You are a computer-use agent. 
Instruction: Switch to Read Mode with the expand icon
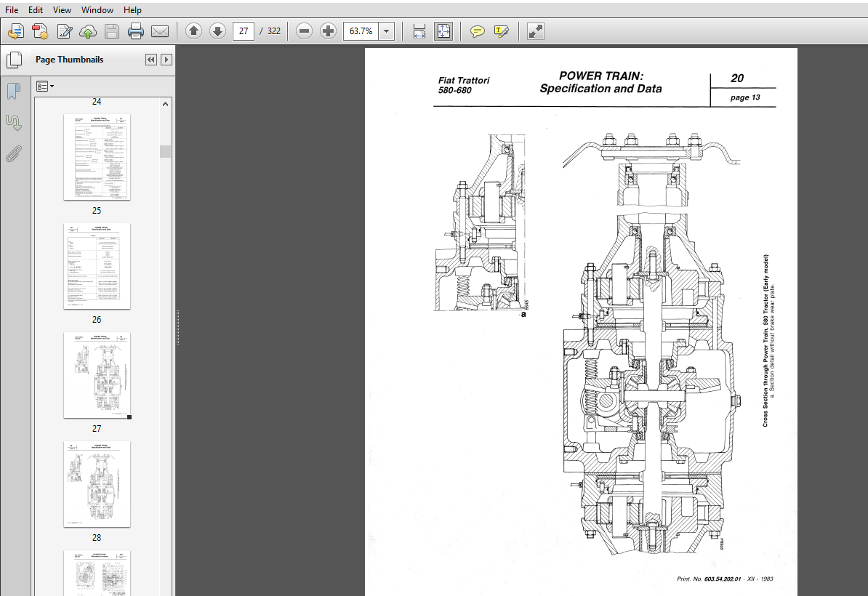point(535,31)
